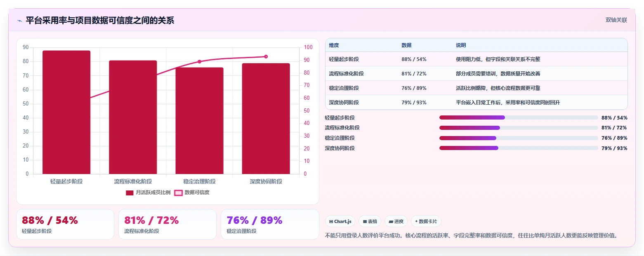
Task: Click the 表格 tag pill
Action: click(x=370, y=221)
